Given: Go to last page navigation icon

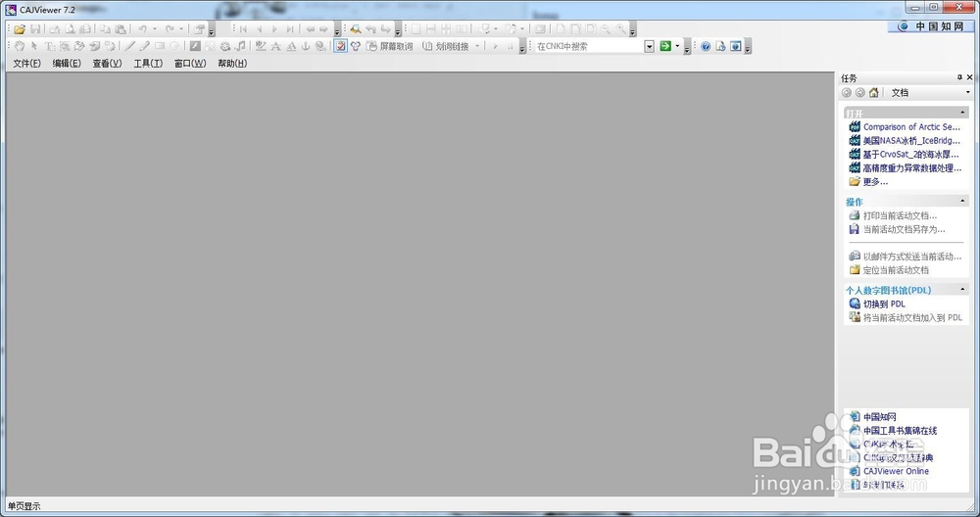Looking at the screenshot, I should tap(290, 29).
